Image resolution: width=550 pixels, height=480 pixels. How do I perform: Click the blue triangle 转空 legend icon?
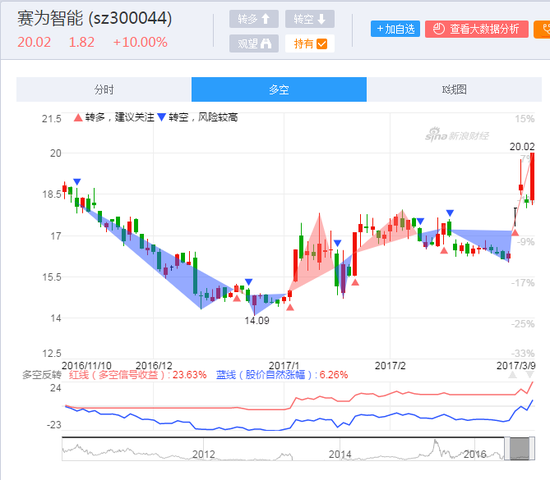pyautogui.click(x=161, y=117)
